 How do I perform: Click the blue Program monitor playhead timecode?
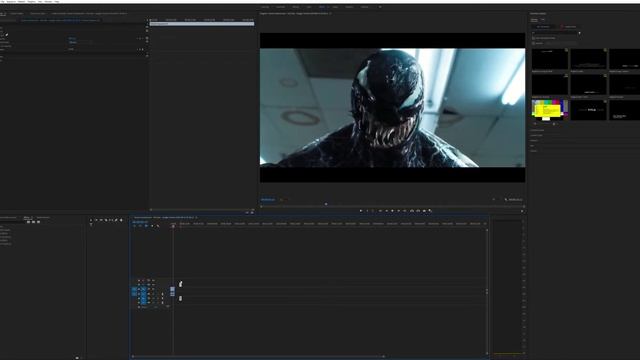tap(268, 200)
